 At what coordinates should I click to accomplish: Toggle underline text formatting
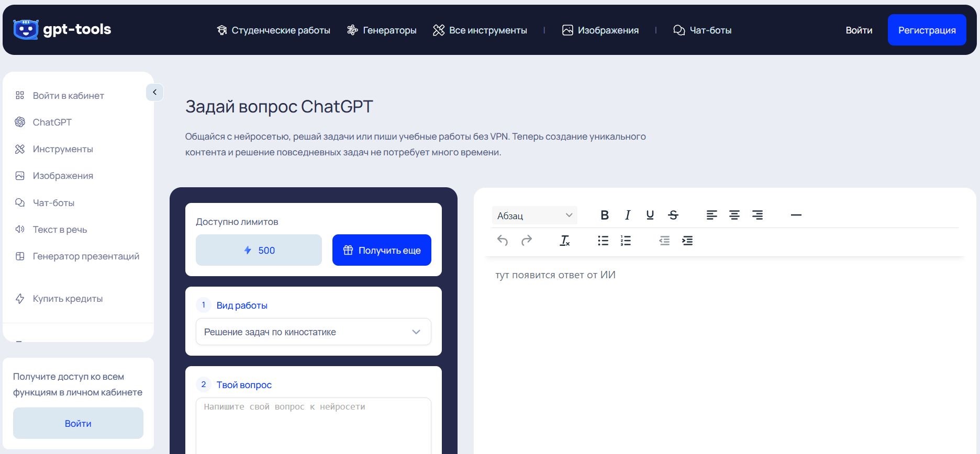(x=650, y=215)
